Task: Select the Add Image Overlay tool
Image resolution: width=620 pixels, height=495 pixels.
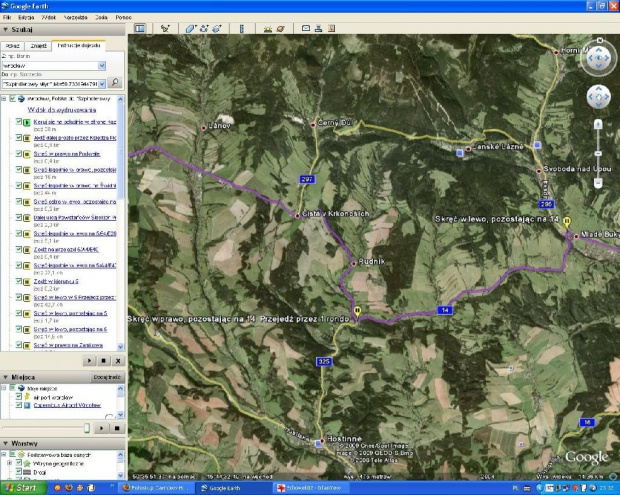Action: click(217, 28)
